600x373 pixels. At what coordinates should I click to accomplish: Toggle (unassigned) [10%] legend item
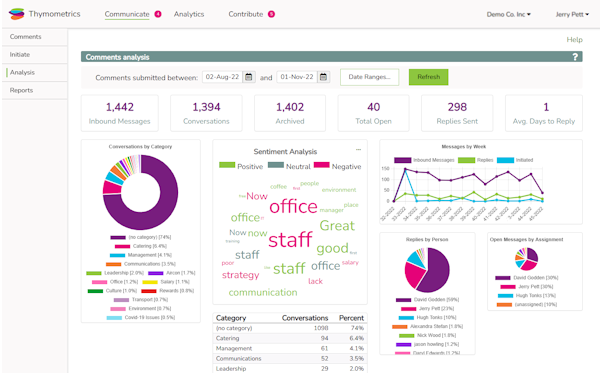click(x=527, y=305)
